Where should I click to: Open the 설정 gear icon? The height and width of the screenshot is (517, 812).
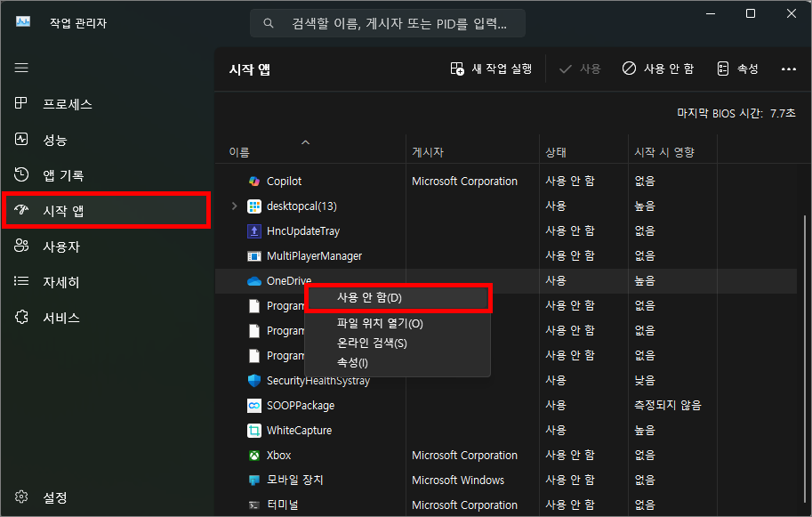tap(21, 497)
